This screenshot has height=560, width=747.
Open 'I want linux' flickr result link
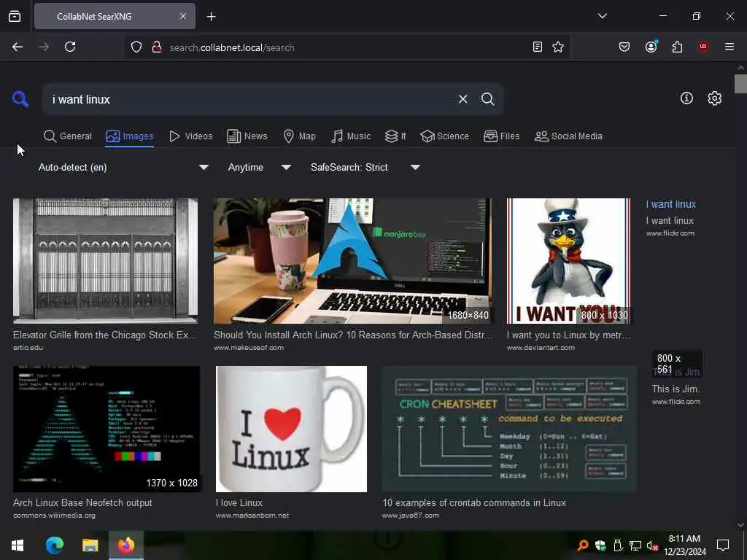coord(671,204)
